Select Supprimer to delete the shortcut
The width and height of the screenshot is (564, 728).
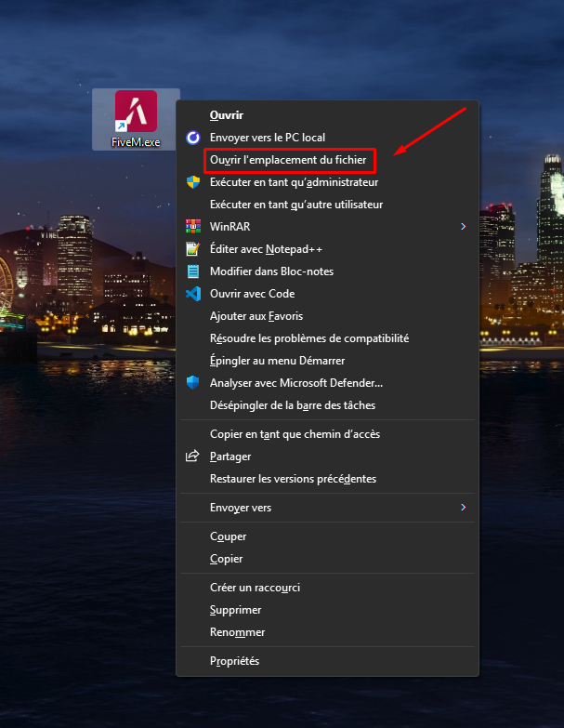point(235,610)
